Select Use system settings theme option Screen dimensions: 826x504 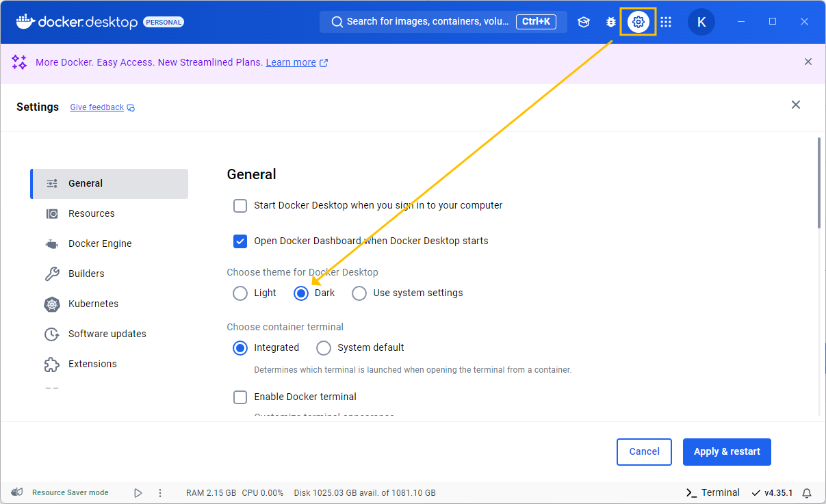[359, 293]
